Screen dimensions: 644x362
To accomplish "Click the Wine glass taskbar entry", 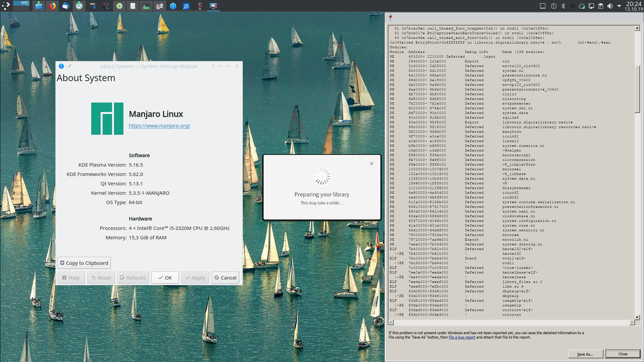I will click(200, 6).
